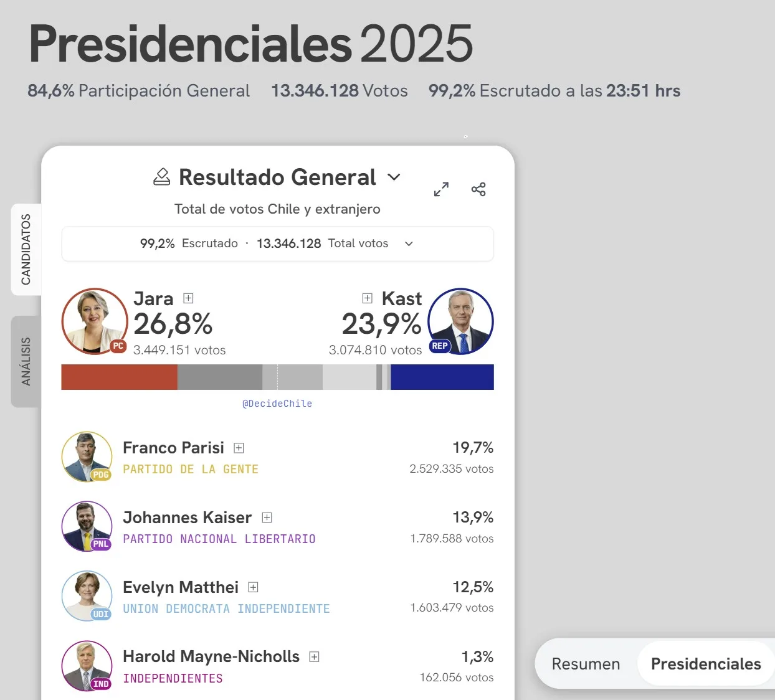The image size is (775, 700).
Task: Click the fullscreen expand arrows icon
Action: [441, 189]
